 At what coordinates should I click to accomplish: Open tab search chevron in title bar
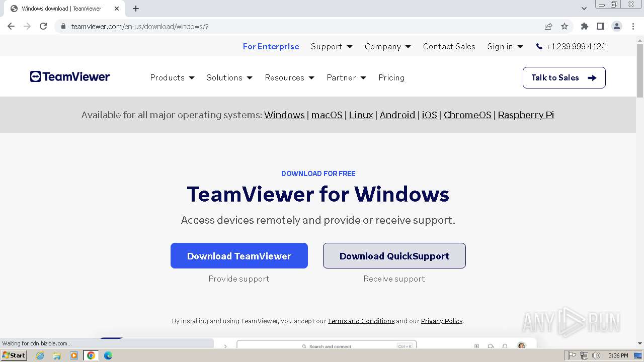click(584, 9)
